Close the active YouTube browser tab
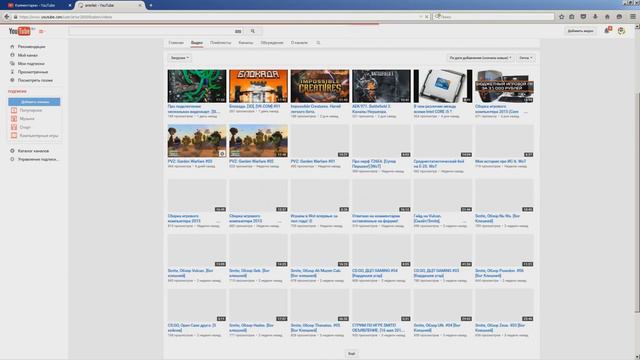This screenshot has width=640, height=360. click(140, 5)
